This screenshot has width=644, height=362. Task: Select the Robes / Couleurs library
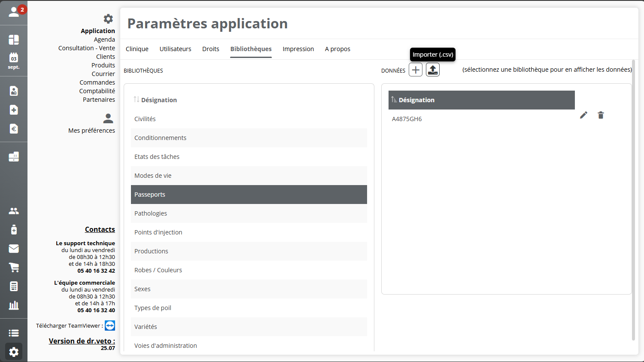158,270
